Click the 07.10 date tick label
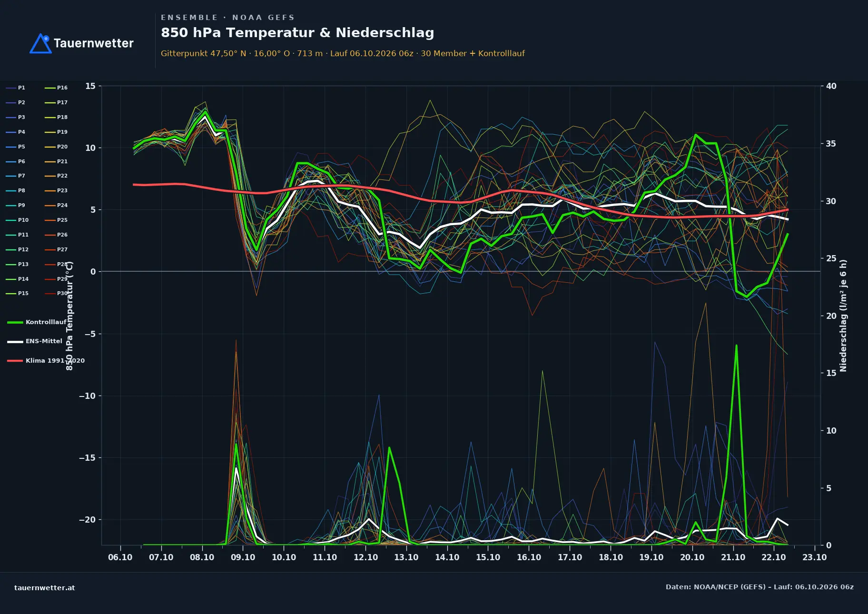868x614 pixels. click(161, 557)
